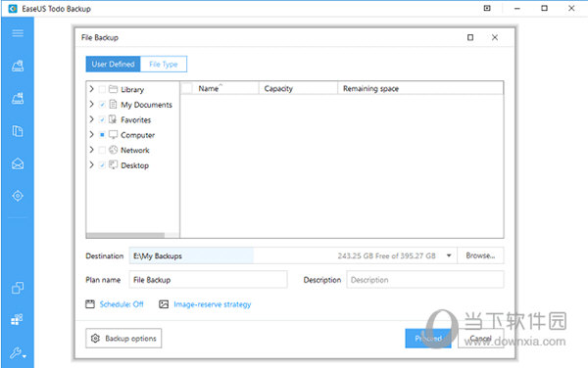Open the Image-reserve strategy link
588x368 pixels.
213,304
